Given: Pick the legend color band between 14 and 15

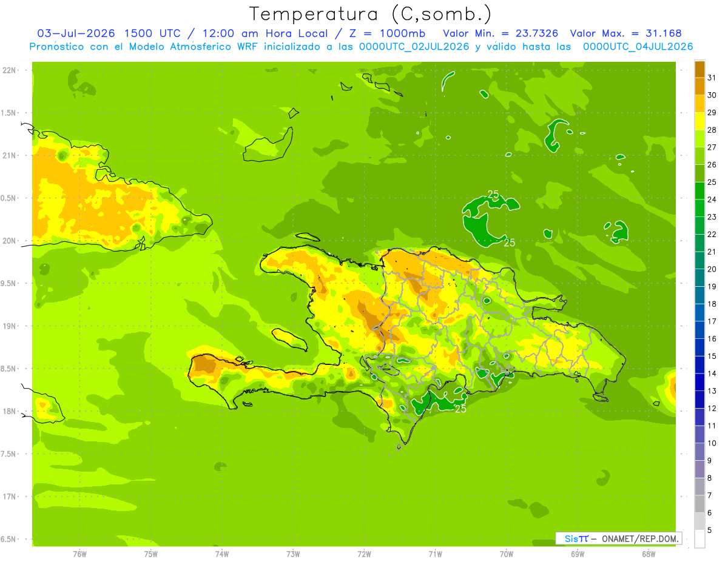Looking at the screenshot, I should (699, 365).
